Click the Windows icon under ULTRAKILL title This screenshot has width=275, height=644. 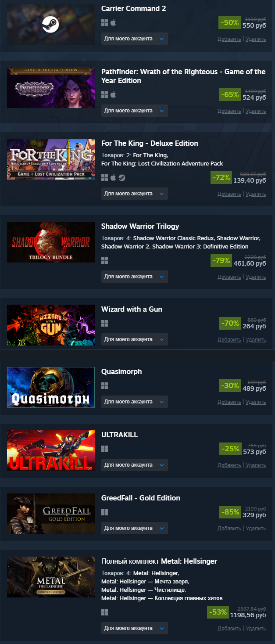[104, 449]
